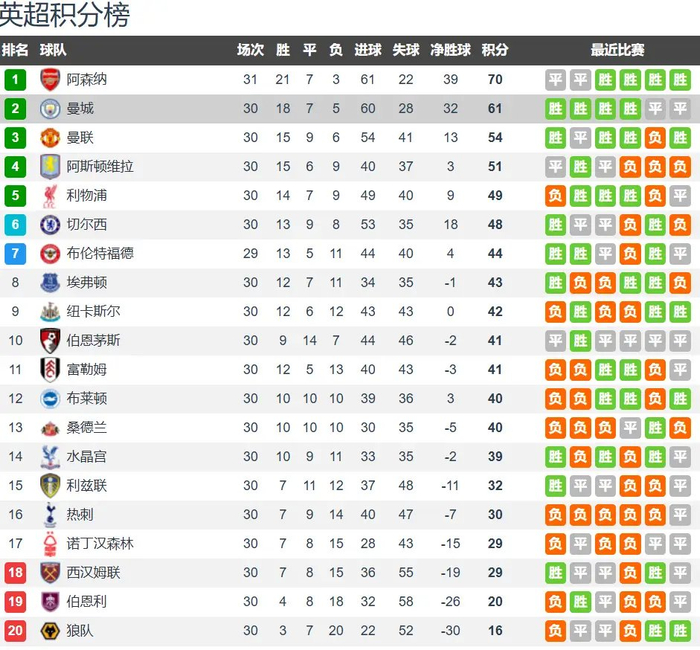This screenshot has height=650, width=700.
Task: Sort table by 积分 column header
Action: click(x=494, y=50)
